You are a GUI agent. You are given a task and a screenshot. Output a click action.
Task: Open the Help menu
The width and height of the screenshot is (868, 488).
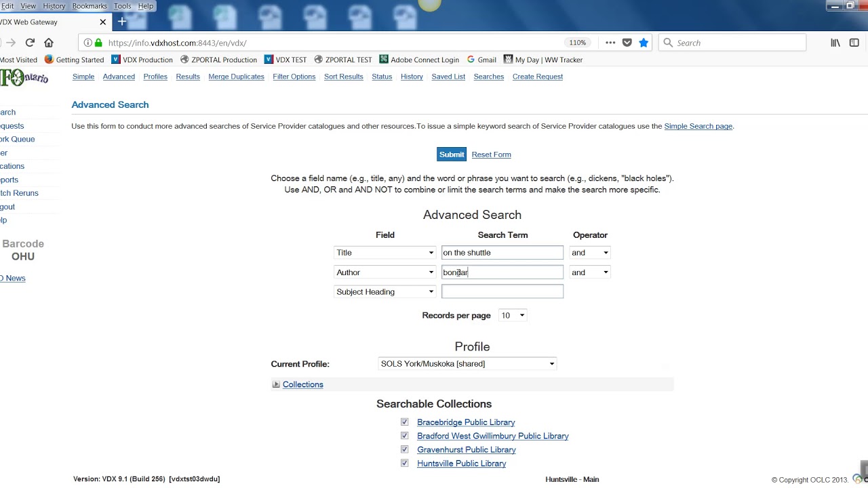pyautogui.click(x=146, y=6)
